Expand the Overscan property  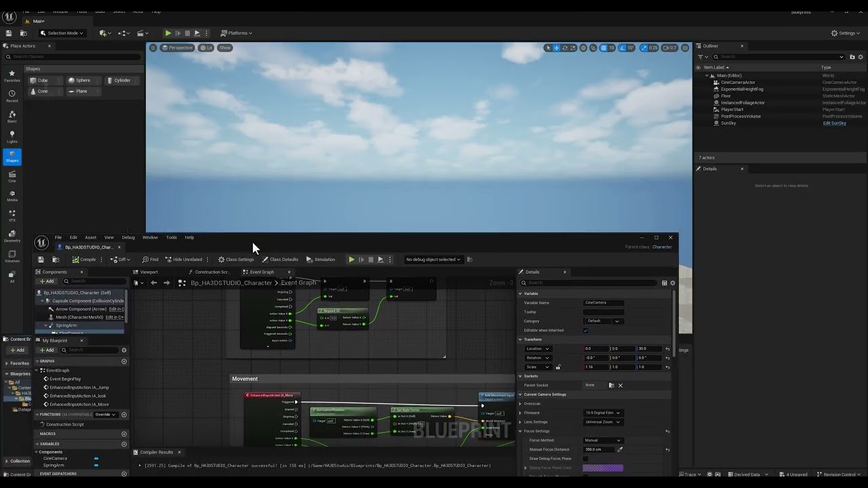click(x=521, y=404)
